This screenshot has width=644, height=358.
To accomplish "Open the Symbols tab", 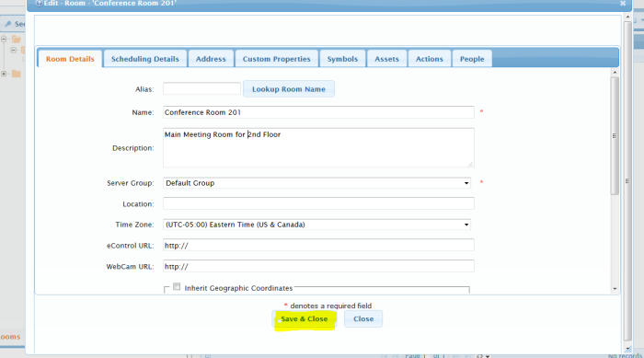I will 342,59.
